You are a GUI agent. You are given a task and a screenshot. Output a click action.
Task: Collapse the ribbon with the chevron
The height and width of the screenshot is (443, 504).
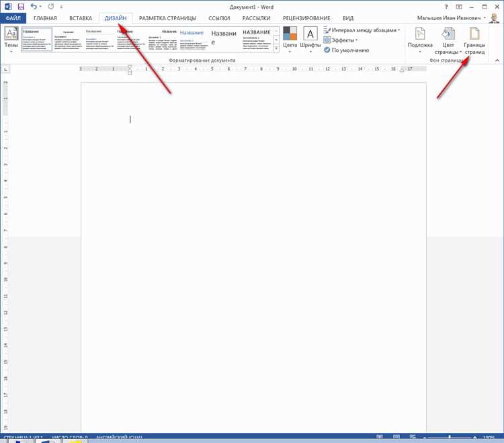tap(497, 61)
